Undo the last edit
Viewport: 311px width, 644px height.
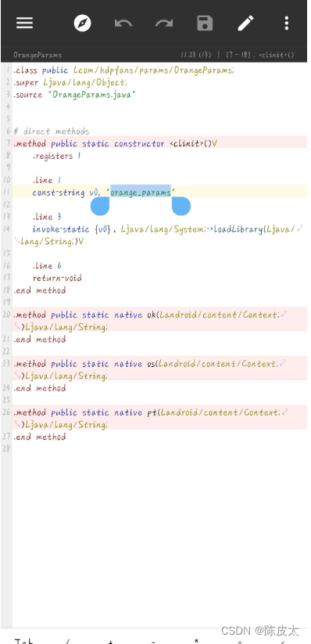123,23
